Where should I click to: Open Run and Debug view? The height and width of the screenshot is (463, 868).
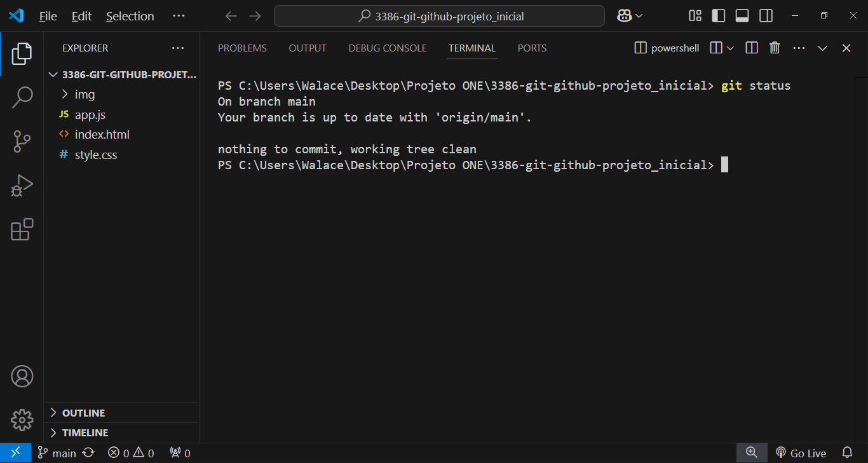click(22, 186)
